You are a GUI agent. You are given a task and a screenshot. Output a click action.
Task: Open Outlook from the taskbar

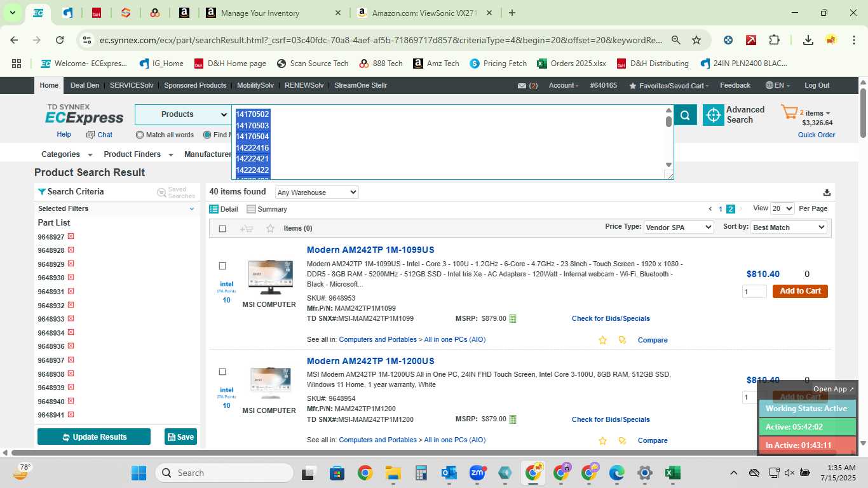(449, 473)
